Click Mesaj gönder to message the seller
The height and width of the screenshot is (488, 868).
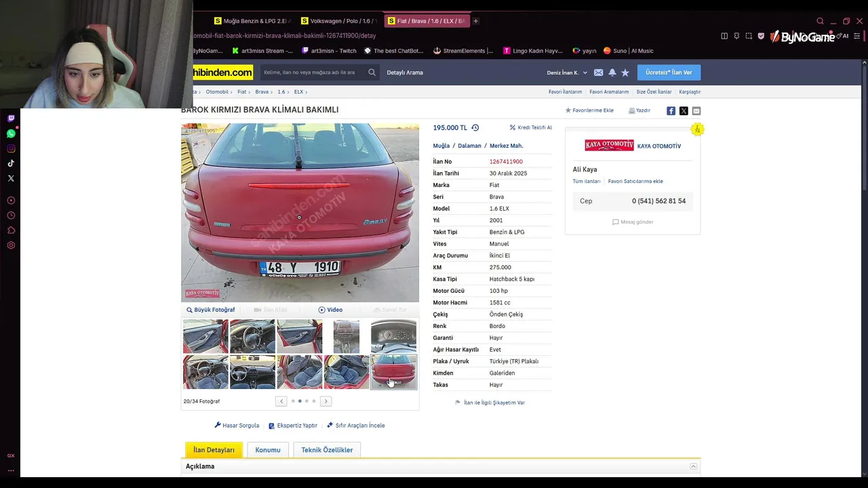633,222
